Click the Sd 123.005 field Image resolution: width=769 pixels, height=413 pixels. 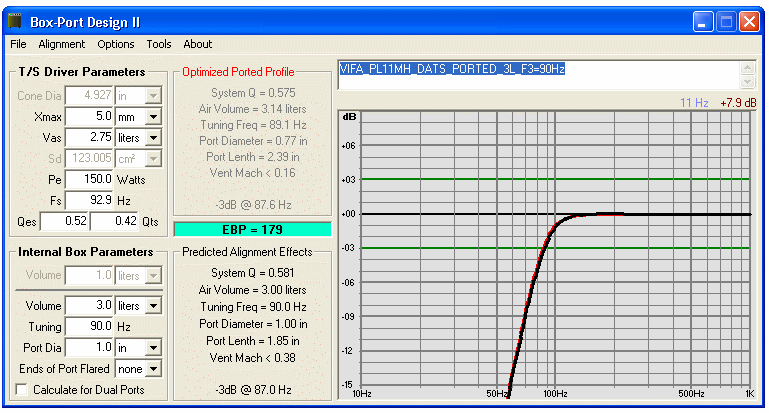[x=89, y=158]
